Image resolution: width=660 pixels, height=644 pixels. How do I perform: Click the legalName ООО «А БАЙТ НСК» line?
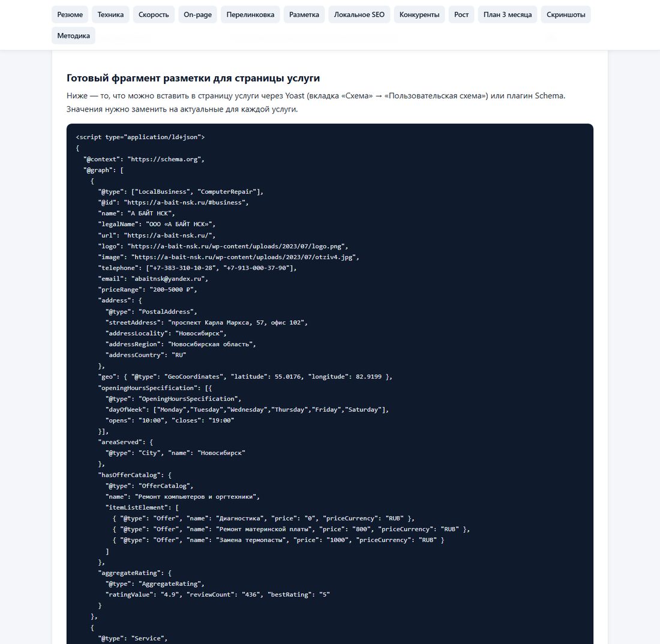click(157, 224)
